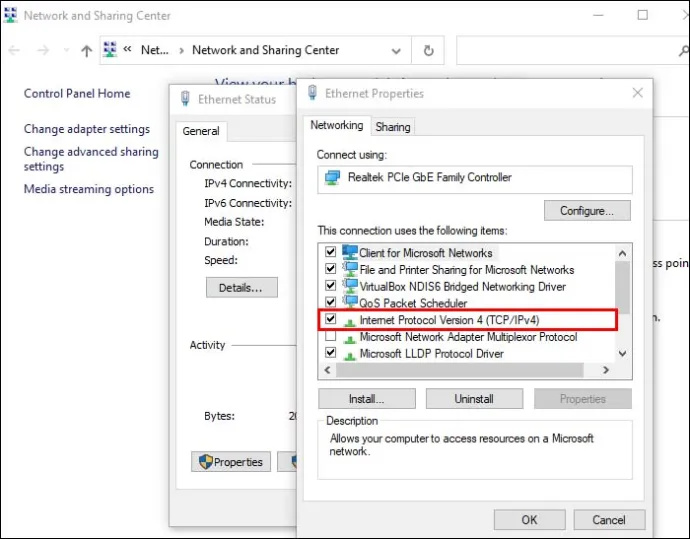Click the search input field
This screenshot has width=690, height=539.
(568, 51)
